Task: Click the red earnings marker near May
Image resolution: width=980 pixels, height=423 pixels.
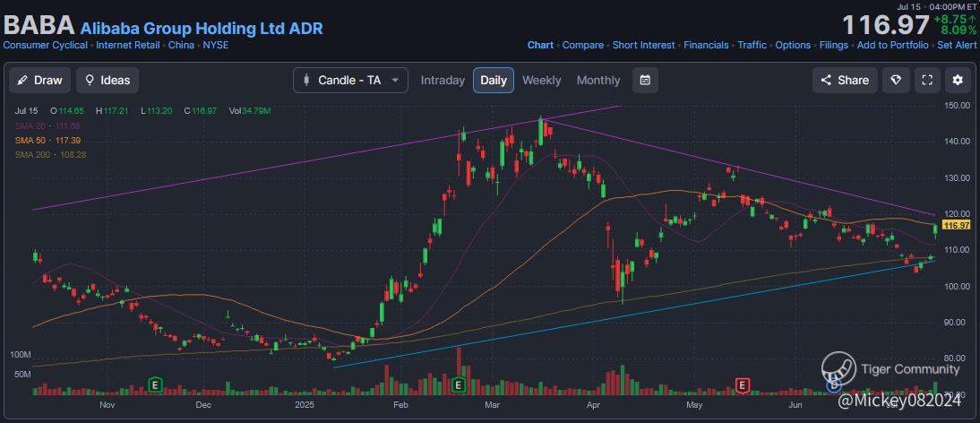Action: (743, 384)
